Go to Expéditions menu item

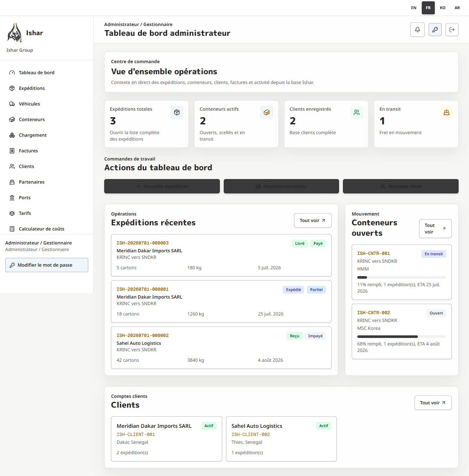47,88
